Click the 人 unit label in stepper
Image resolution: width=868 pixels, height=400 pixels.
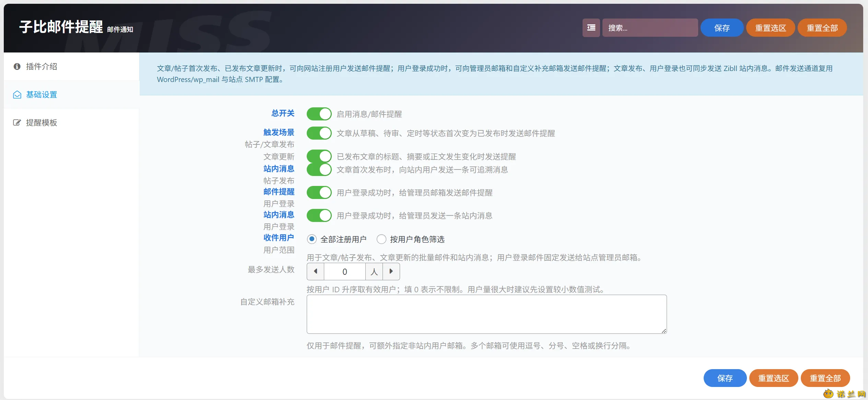374,272
